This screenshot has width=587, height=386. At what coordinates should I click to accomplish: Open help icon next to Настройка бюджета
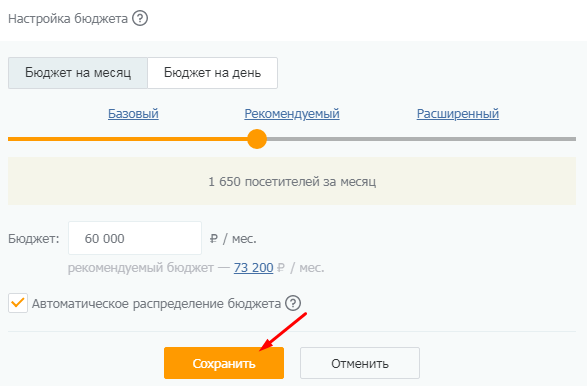[x=140, y=18]
